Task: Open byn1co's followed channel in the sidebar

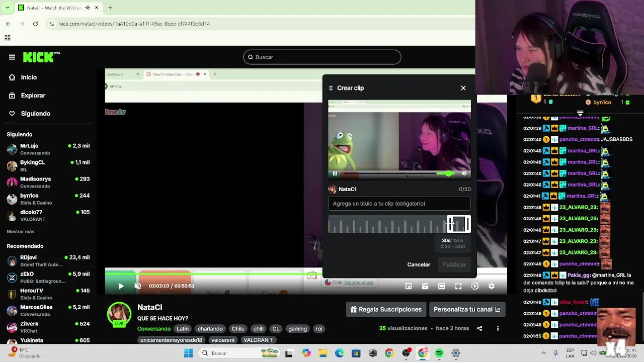Action: [48, 199]
